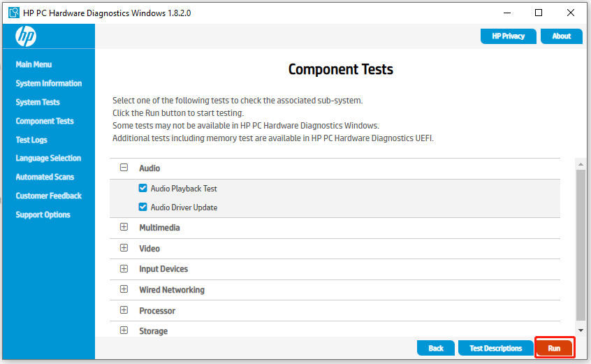This screenshot has width=591, height=364.
Task: Open the HP Privacy page
Action: tap(508, 36)
